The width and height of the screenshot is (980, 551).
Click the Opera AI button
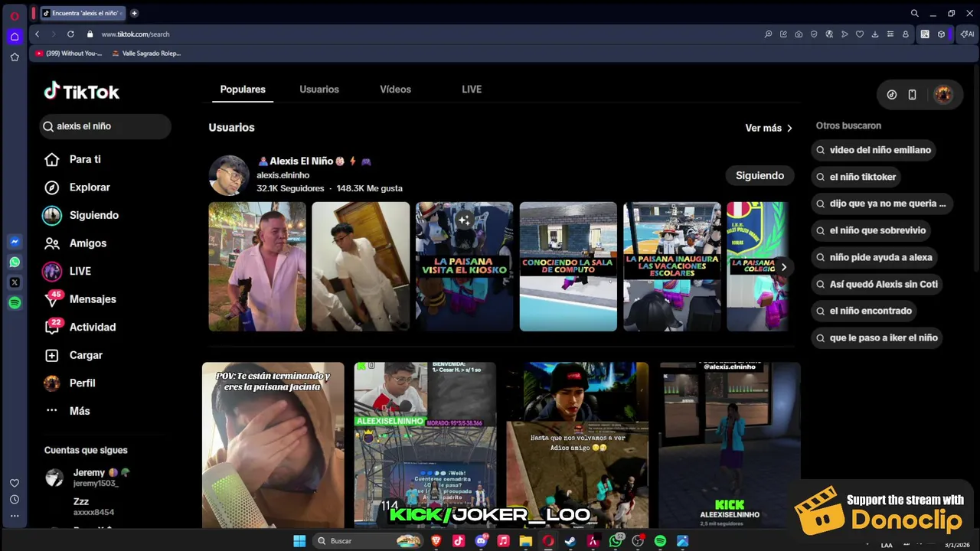coord(967,34)
